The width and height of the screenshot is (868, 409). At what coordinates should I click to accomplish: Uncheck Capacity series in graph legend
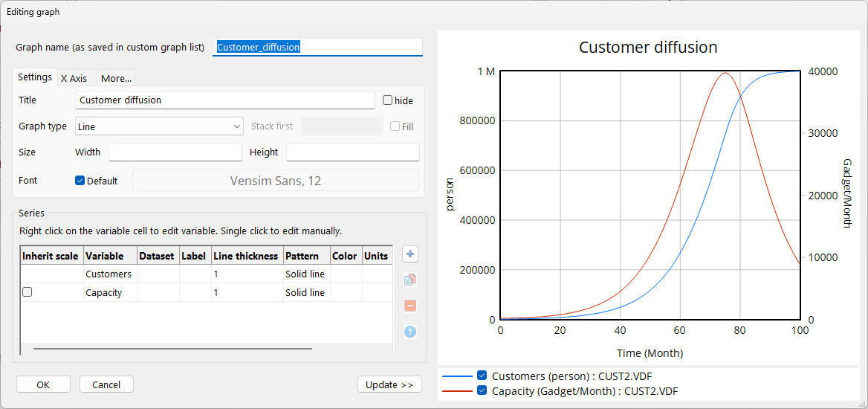point(482,390)
